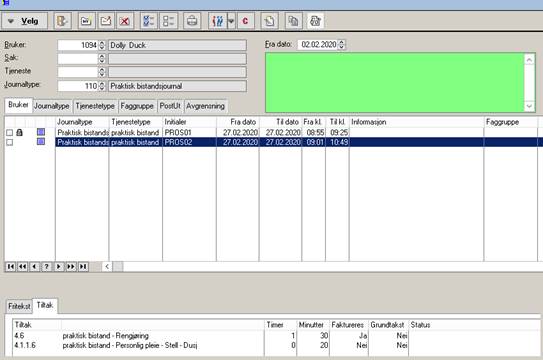
Task: Click the print preview toolbar icon
Action: point(315,21)
